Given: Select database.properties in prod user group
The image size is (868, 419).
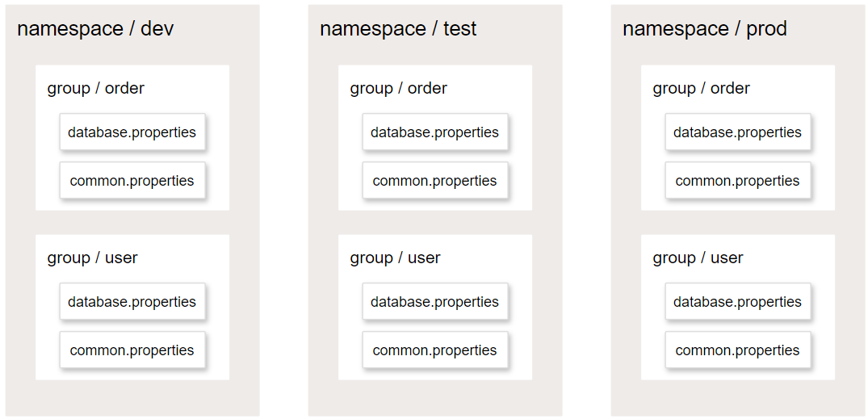Looking at the screenshot, I should tap(738, 302).
